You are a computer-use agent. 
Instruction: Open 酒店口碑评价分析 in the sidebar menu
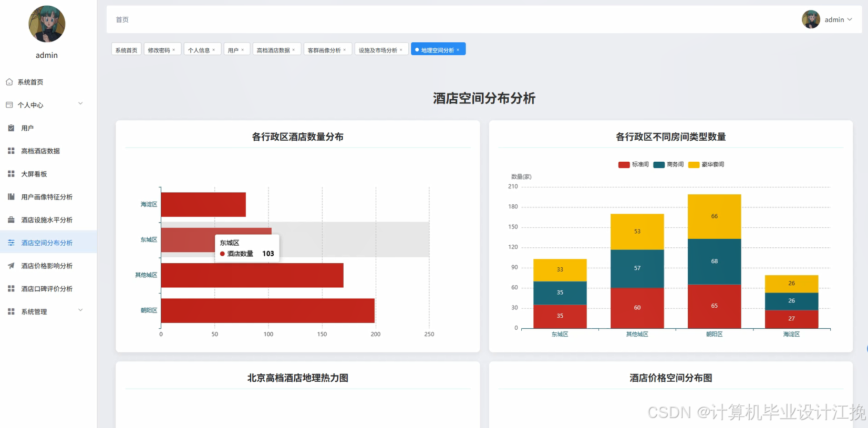(48, 289)
